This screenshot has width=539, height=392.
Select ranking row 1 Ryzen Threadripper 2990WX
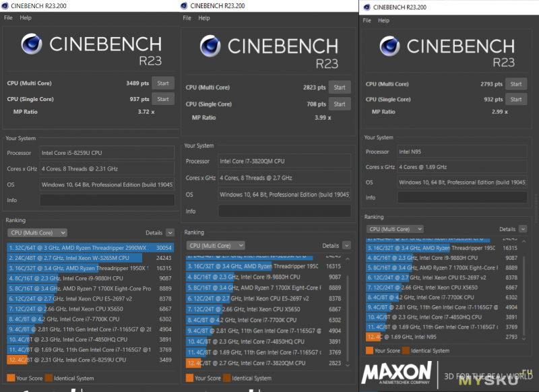point(90,248)
